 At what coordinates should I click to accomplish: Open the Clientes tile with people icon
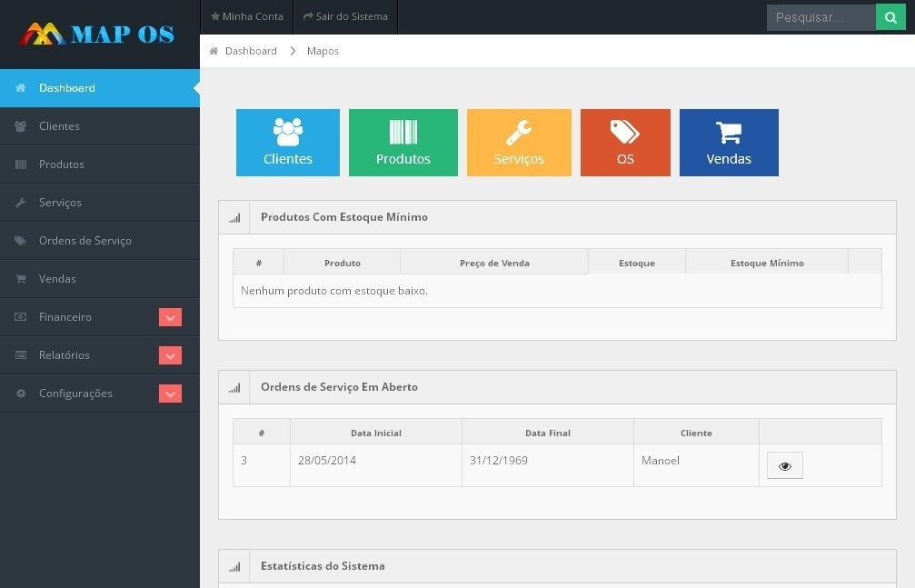click(288, 143)
